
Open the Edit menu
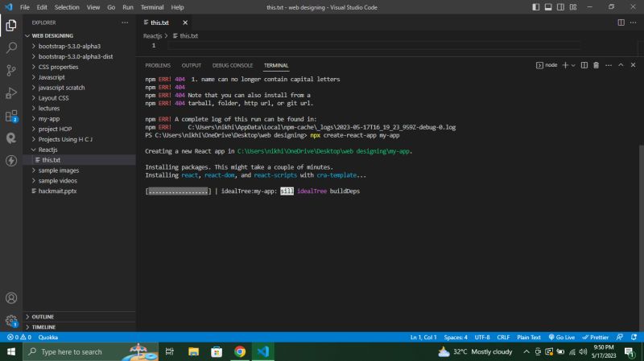pos(42,7)
